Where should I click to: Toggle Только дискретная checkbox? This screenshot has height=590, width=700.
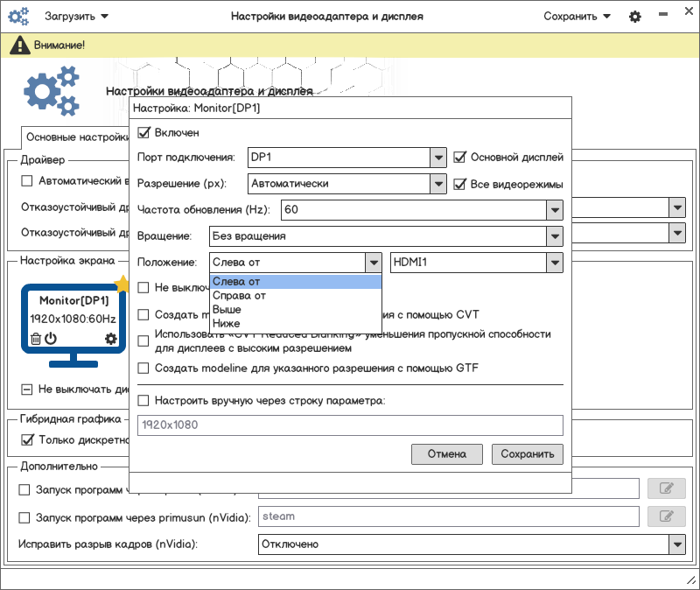(27, 440)
